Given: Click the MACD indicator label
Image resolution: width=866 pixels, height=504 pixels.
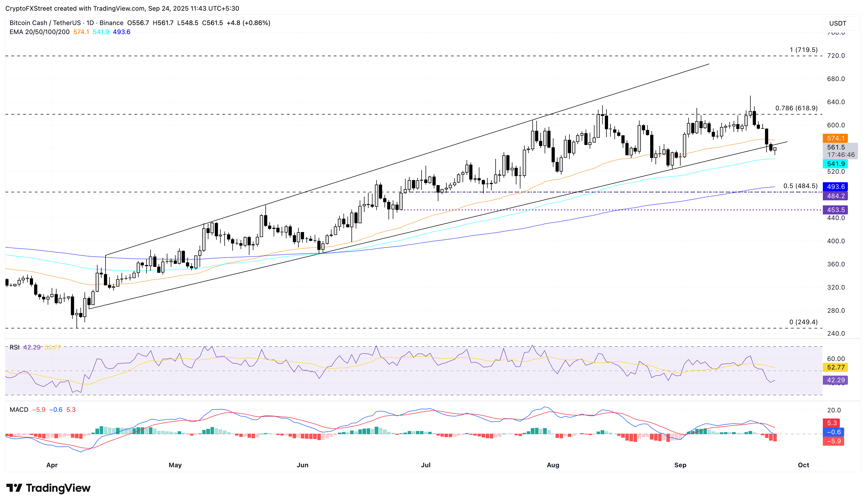Looking at the screenshot, I should point(19,409).
